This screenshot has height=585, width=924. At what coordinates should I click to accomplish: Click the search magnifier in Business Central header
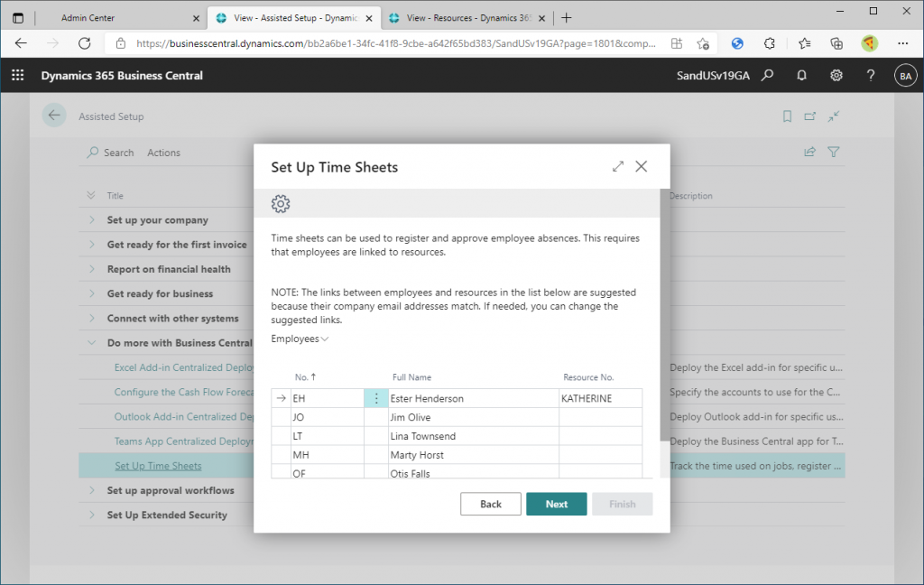click(x=767, y=76)
